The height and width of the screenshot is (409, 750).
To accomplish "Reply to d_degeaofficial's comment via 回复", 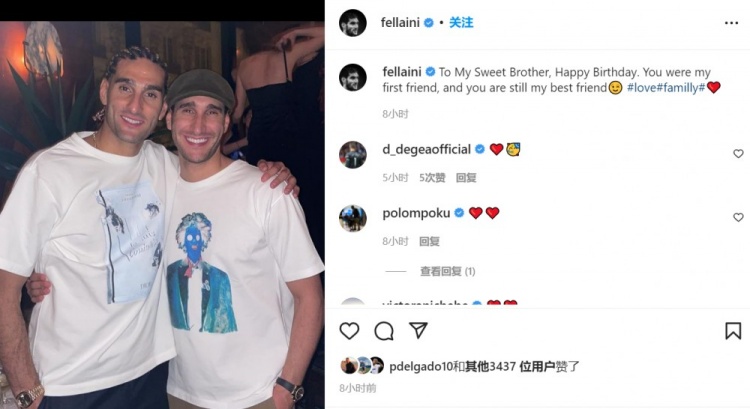I will coord(466,178).
